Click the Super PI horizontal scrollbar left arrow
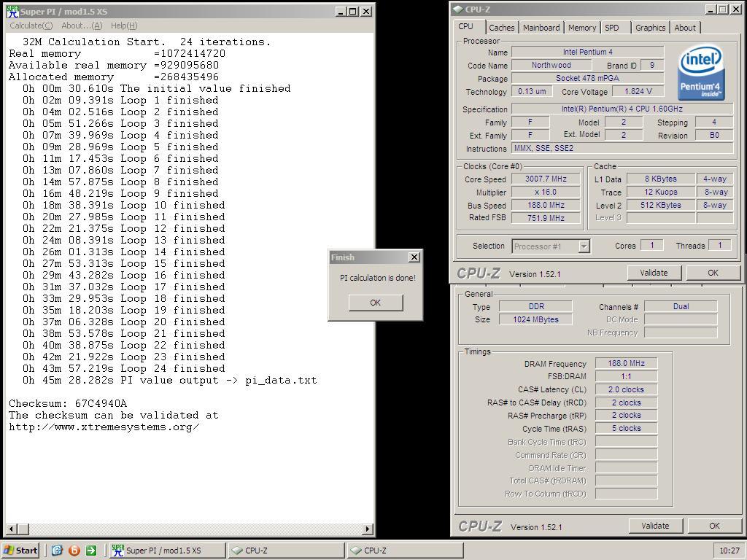This screenshot has width=747, height=560. coord(12,528)
